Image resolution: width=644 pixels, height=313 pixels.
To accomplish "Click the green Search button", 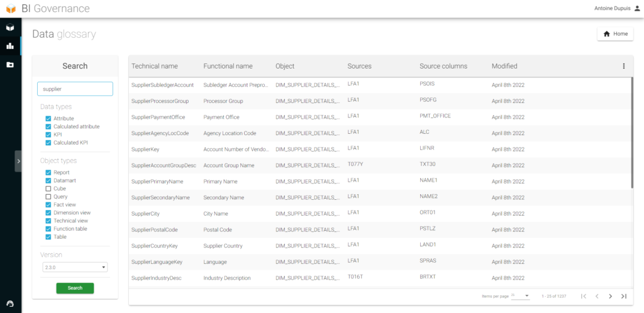I will tap(75, 288).
